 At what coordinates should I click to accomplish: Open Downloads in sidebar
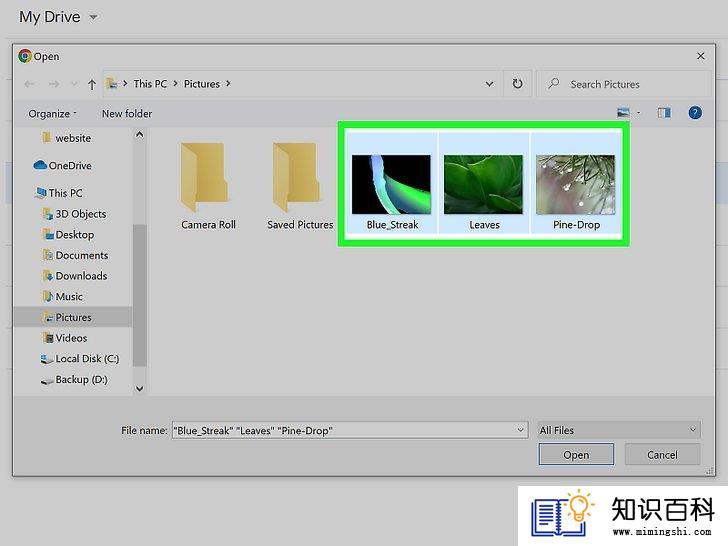(75, 276)
